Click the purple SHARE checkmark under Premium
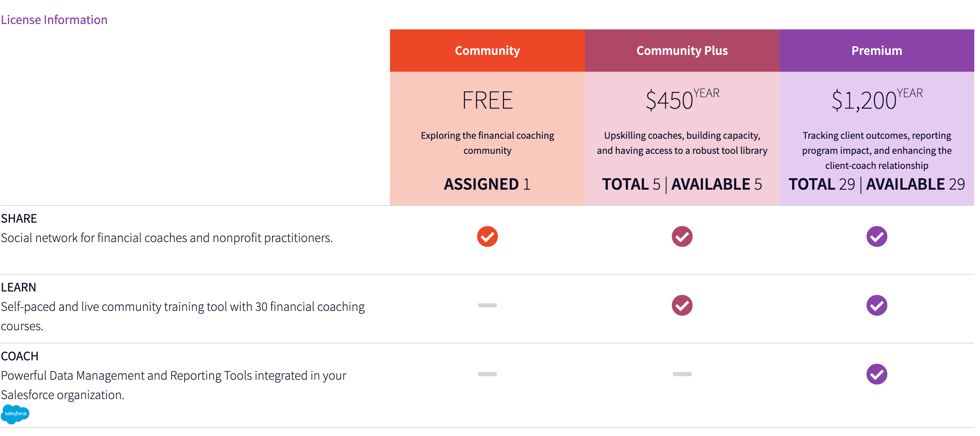 [876, 237]
